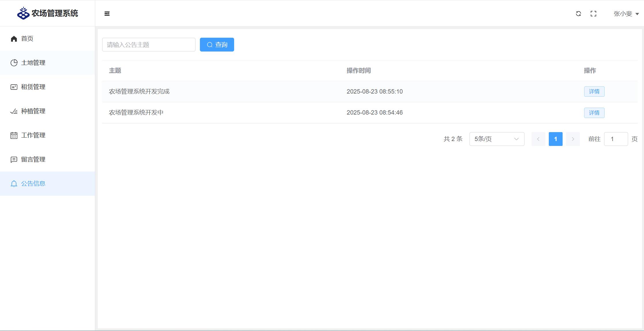Click the refresh page icon

(578, 14)
